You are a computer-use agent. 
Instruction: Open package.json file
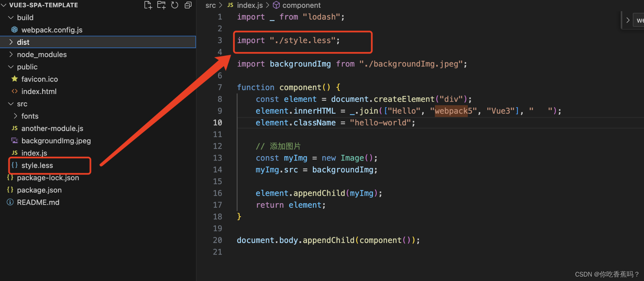39,190
